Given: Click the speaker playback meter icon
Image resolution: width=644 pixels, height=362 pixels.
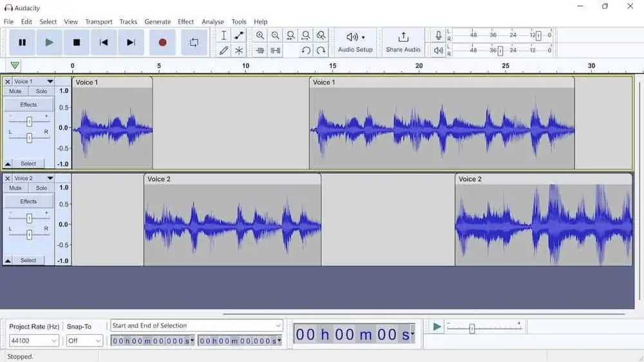Looking at the screenshot, I should click(438, 50).
